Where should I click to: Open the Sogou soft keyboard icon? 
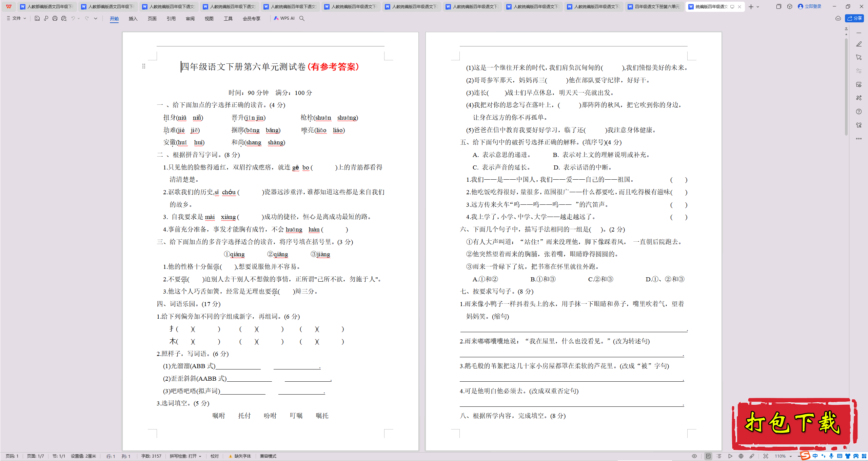point(840,456)
